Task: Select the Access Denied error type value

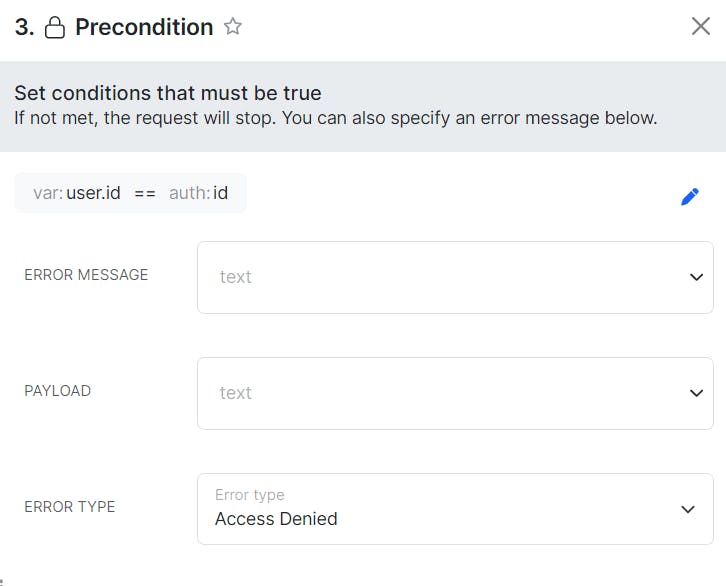Action: (x=276, y=519)
